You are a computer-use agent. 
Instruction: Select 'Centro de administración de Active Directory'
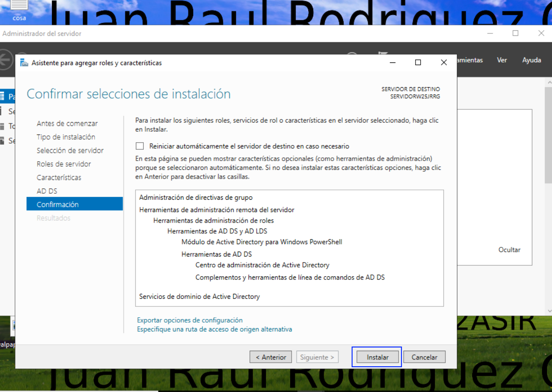(262, 265)
